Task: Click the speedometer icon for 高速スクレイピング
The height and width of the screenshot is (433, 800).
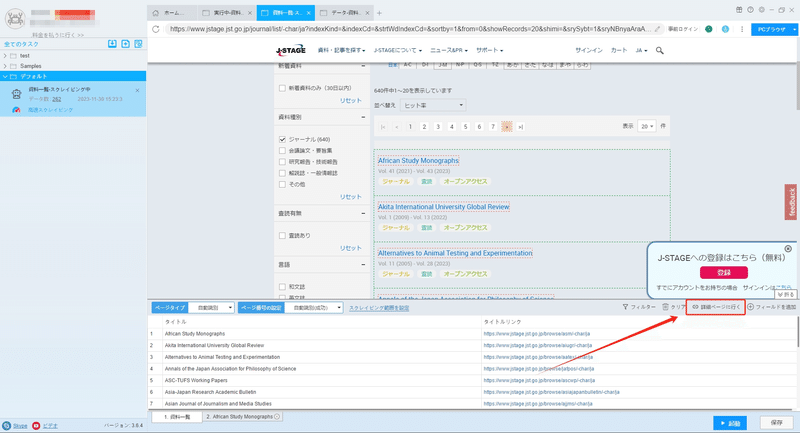Action: pos(16,110)
